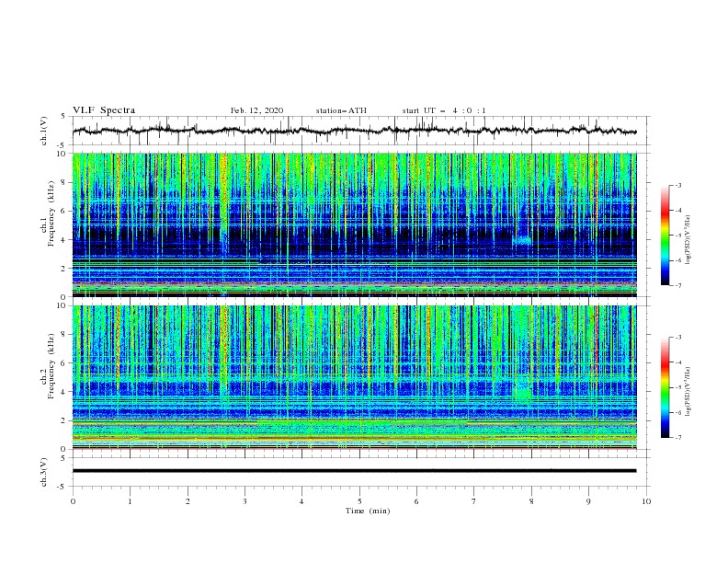The height and width of the screenshot is (563, 728).
Task: Select the "Feb. 12, 2020" date label
Action: point(256,110)
